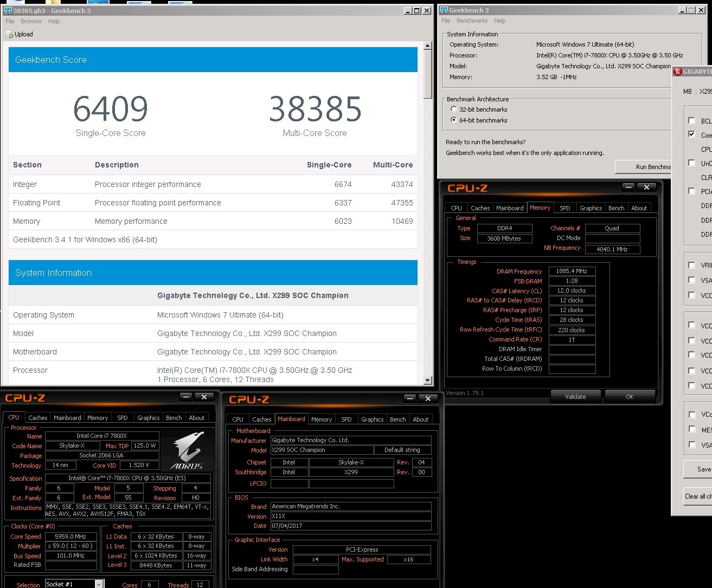
Task: Close the CPU-Z Mainboard tab window
Action: click(x=428, y=398)
